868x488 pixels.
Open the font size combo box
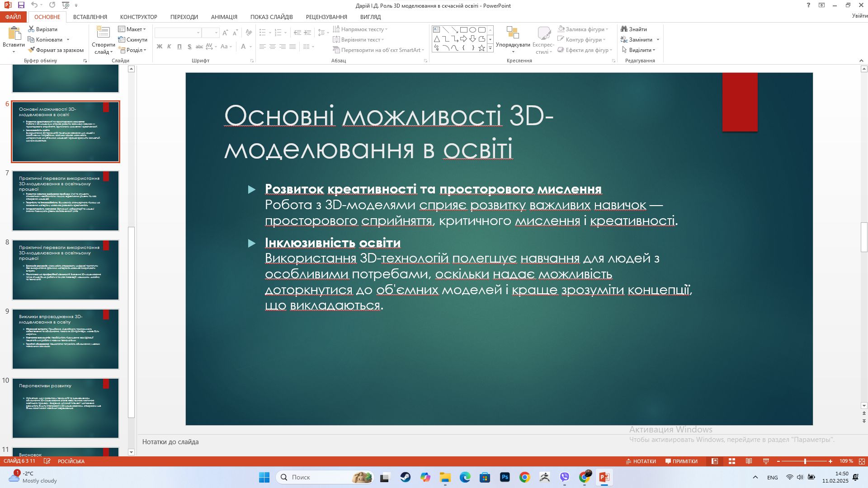210,33
